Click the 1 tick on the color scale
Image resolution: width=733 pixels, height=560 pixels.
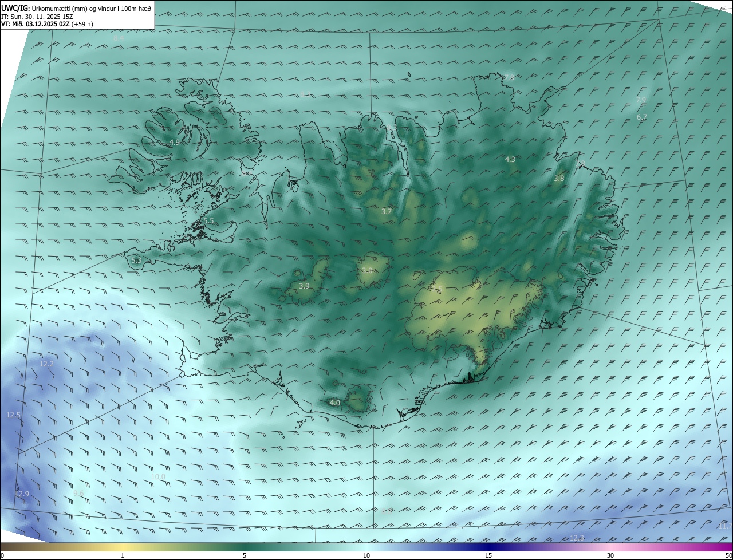click(x=123, y=555)
